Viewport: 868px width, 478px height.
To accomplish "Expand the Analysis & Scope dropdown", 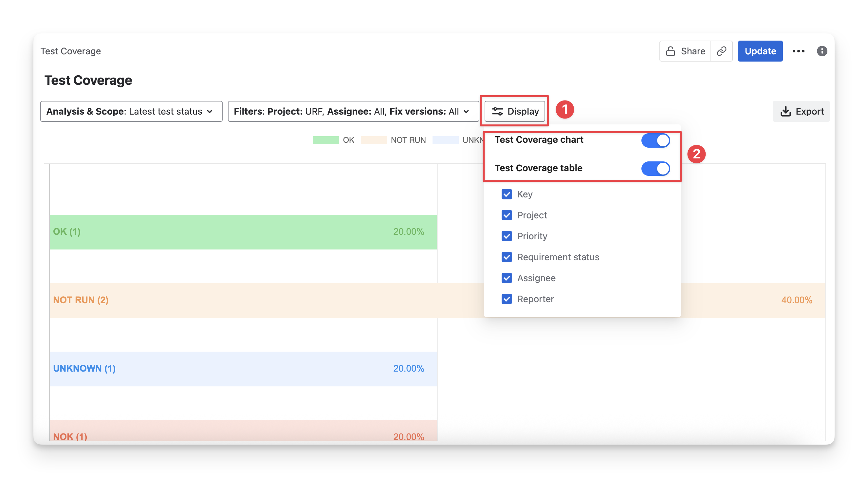I will [x=131, y=112].
